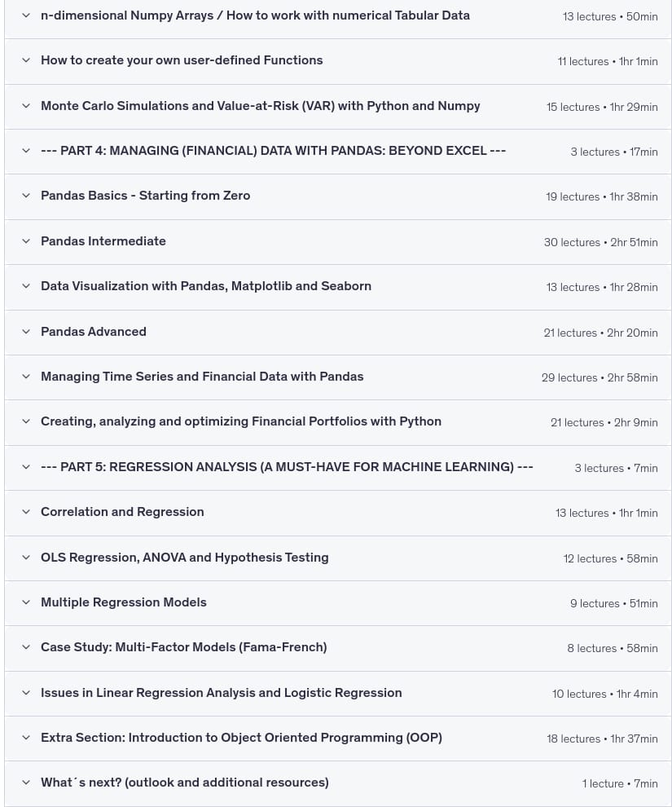Screen dimensions: 672x807
Task: Expand the Pandas Advanced chevron
Action: click(x=26, y=332)
